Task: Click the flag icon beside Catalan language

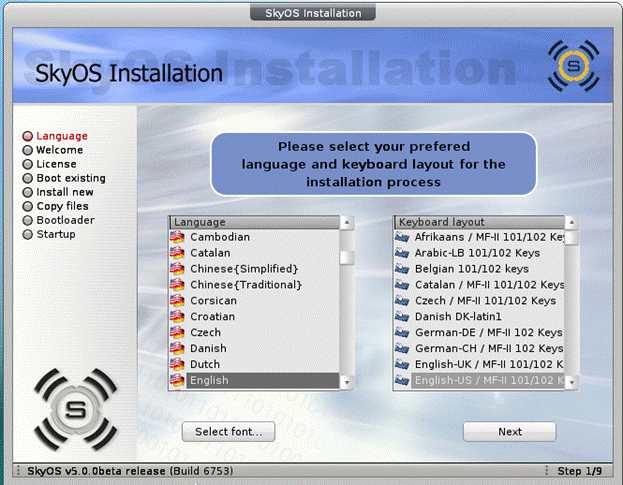Action: (177, 253)
